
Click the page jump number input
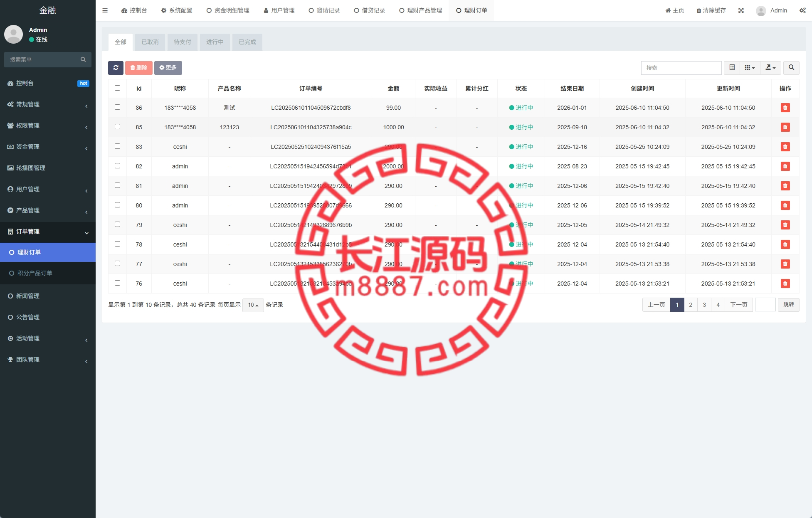[765, 305]
